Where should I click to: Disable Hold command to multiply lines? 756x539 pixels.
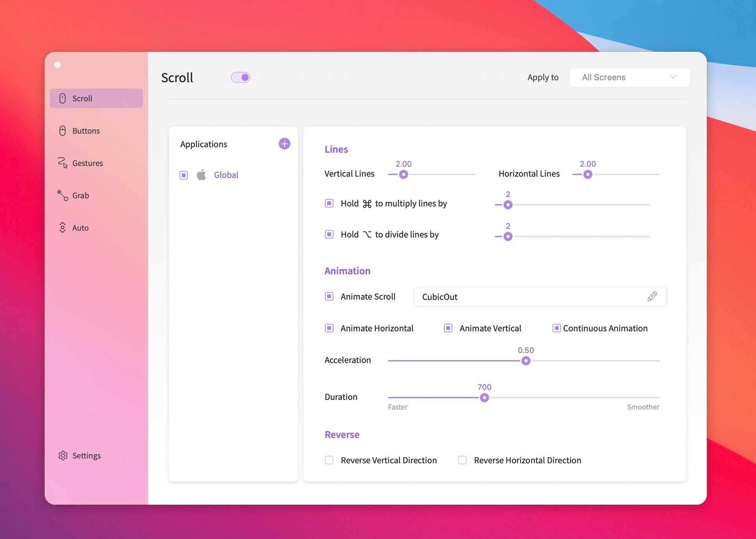coord(329,203)
